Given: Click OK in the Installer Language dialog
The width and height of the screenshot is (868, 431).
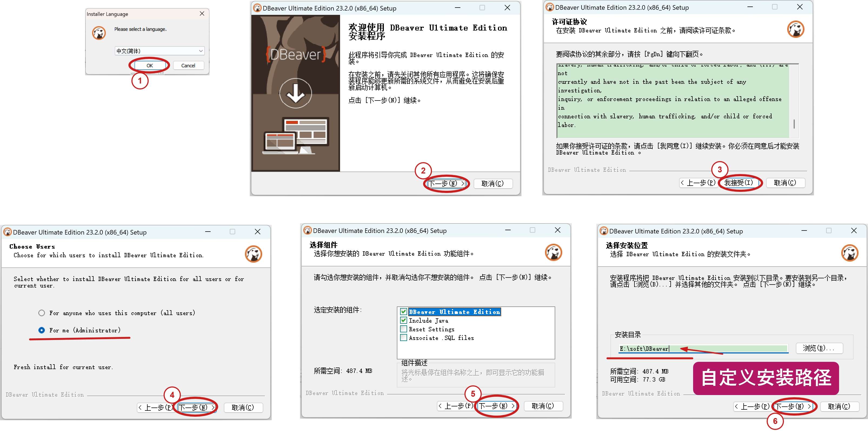Looking at the screenshot, I should (x=149, y=66).
